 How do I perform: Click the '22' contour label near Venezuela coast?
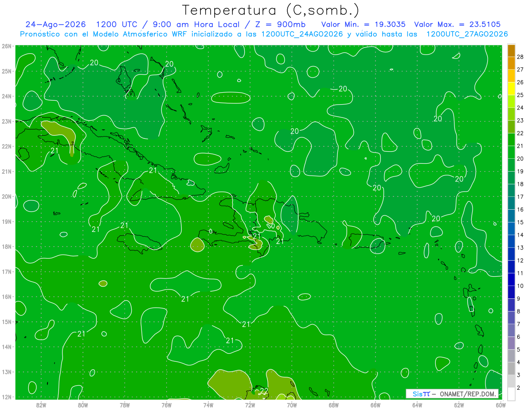[x=264, y=391]
